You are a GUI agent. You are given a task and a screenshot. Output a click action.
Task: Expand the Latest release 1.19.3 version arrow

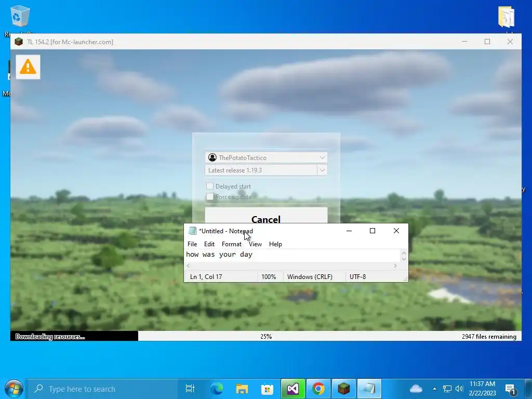coord(322,170)
